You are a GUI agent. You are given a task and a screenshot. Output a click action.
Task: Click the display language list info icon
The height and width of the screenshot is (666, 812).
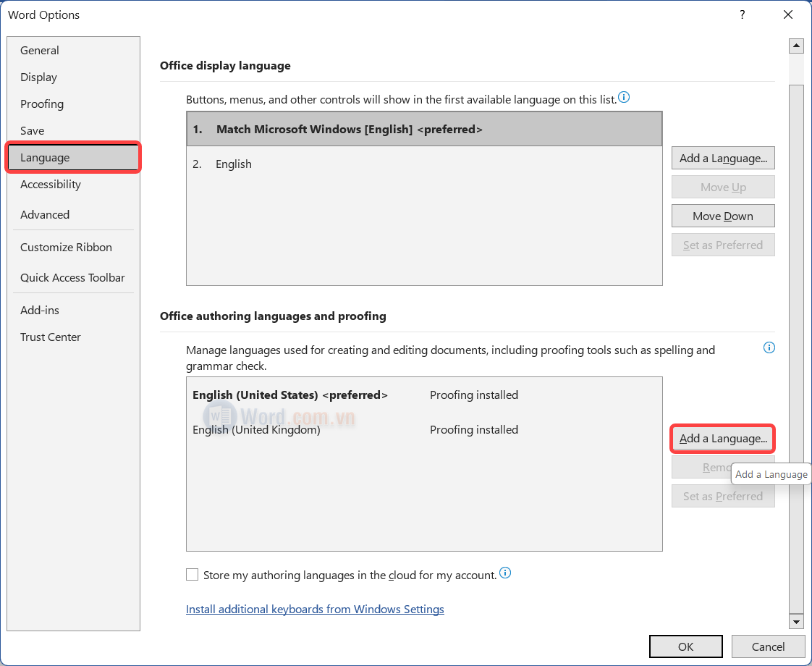pyautogui.click(x=624, y=97)
